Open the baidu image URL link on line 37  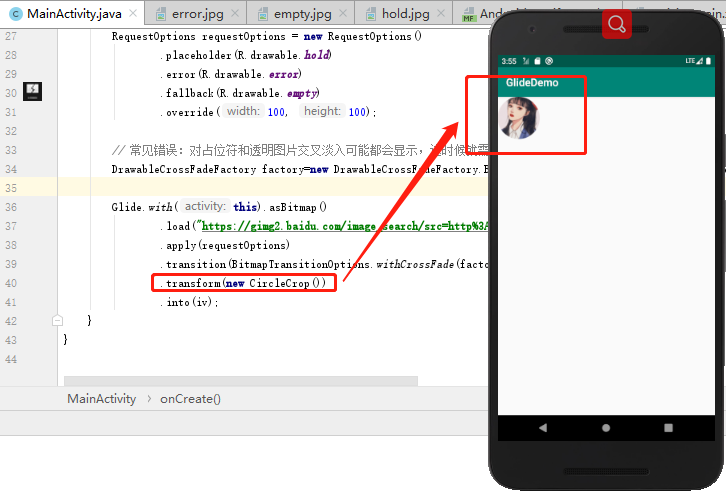(x=345, y=226)
